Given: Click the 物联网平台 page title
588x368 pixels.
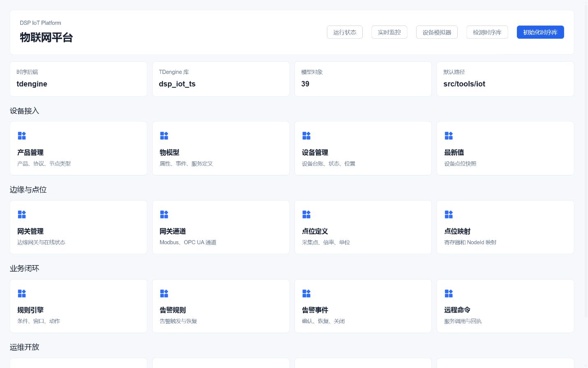Looking at the screenshot, I should coord(46,37).
